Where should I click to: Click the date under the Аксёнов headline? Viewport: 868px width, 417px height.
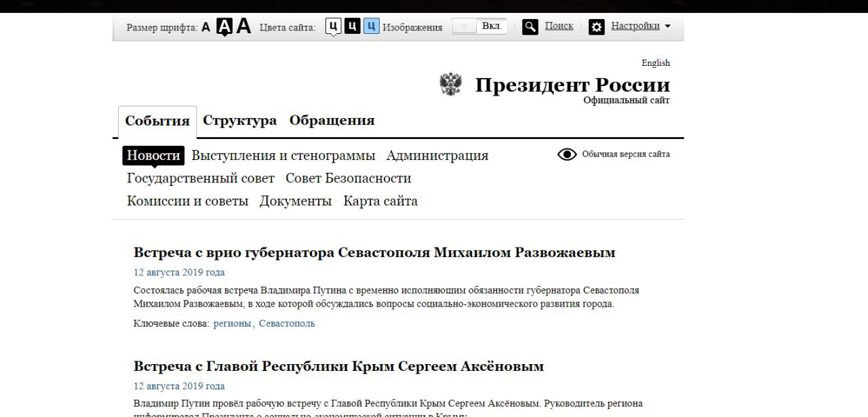(179, 386)
